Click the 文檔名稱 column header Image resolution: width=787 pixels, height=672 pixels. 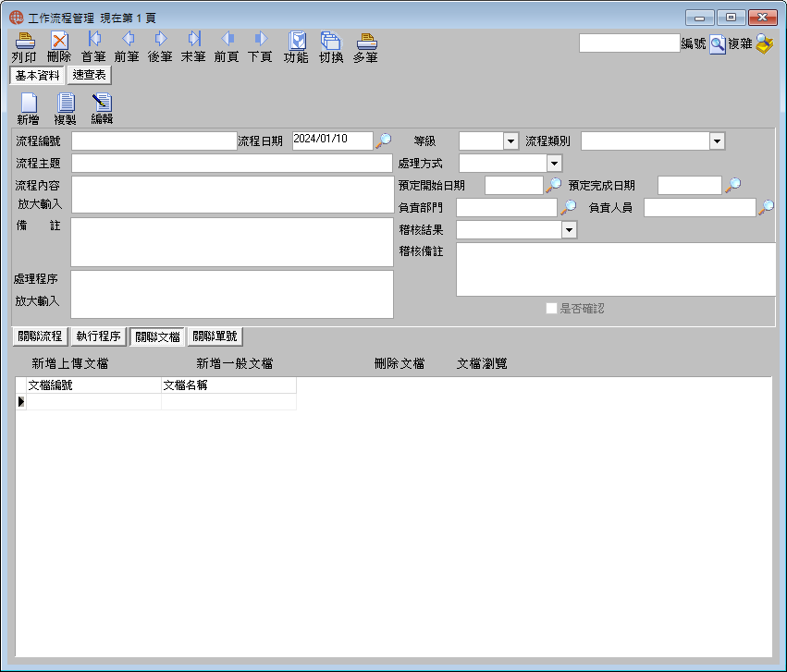228,385
